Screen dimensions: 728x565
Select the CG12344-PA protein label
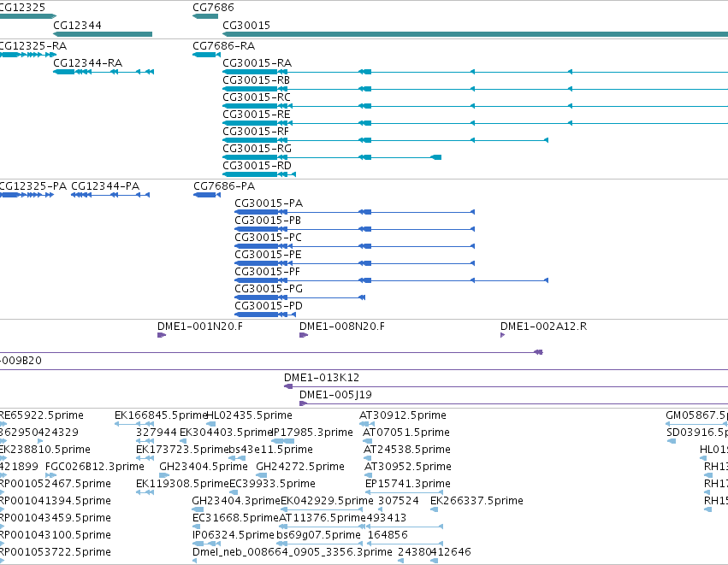[105, 186]
